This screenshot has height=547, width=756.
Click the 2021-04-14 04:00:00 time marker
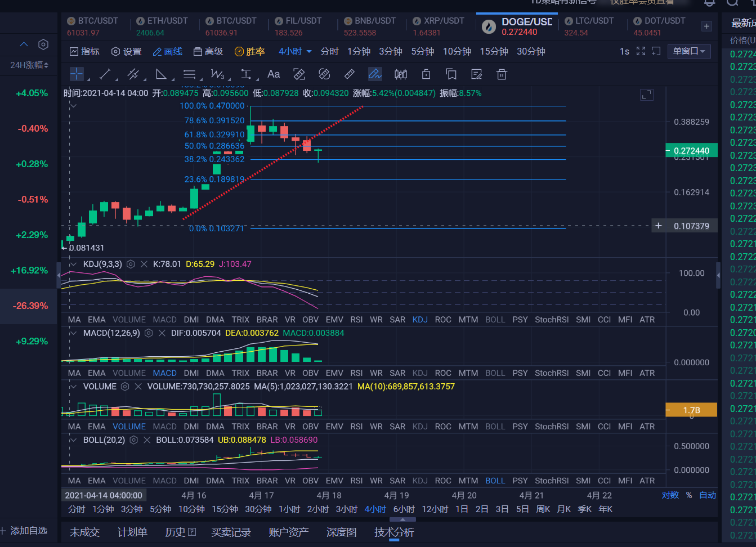click(104, 495)
